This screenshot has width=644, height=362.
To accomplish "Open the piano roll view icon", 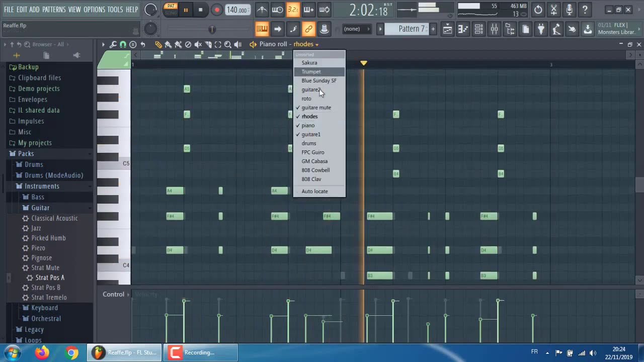I will 463,29.
